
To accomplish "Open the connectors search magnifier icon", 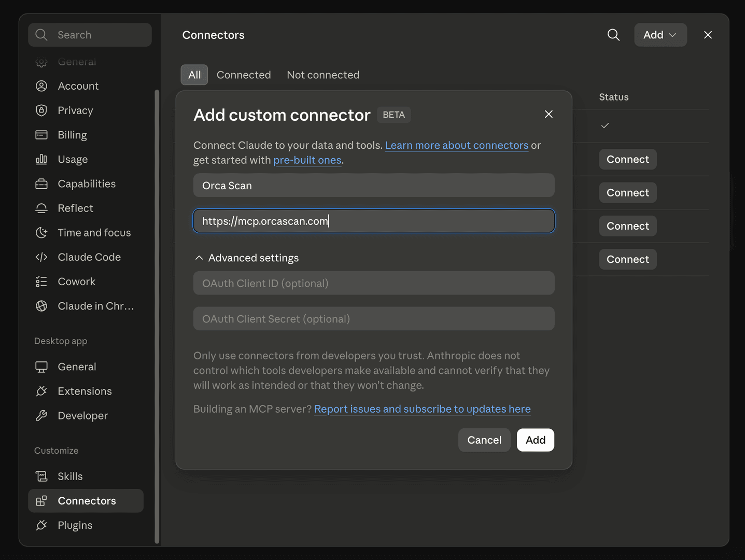I will point(613,35).
